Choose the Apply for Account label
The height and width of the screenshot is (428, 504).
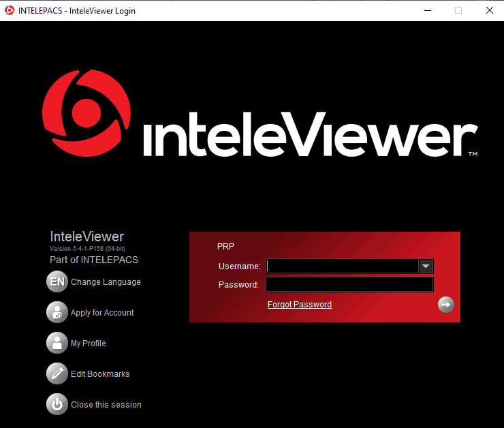click(102, 313)
